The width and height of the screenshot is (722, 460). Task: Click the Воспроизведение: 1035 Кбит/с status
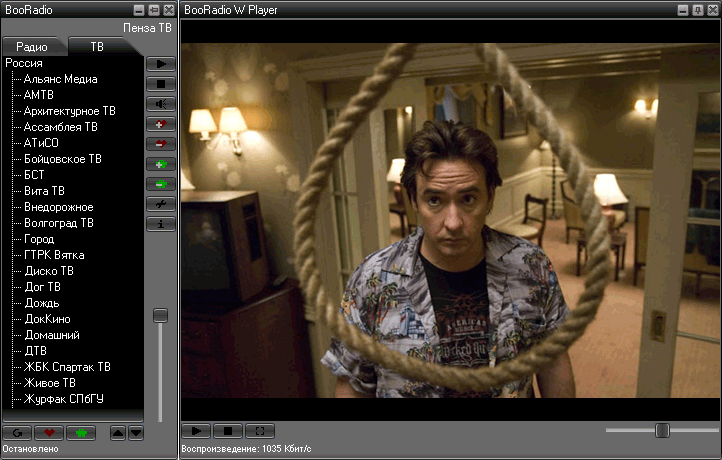pos(246,449)
